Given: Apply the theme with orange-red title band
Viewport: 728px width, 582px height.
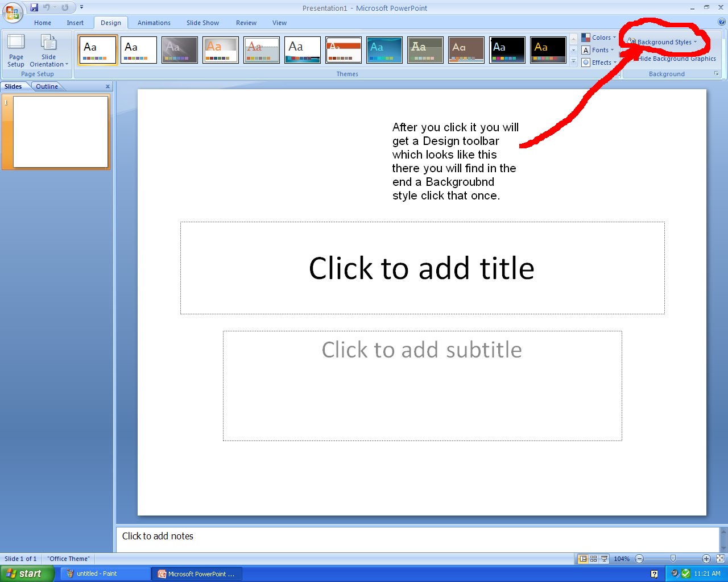Looking at the screenshot, I should pos(344,49).
